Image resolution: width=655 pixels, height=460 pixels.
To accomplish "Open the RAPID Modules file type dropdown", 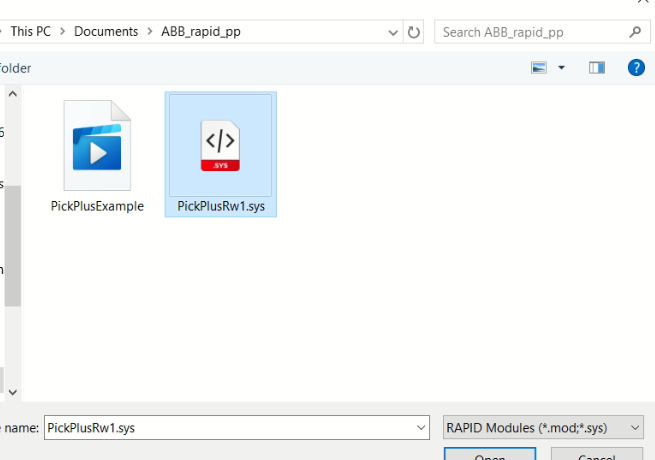I will (543, 427).
